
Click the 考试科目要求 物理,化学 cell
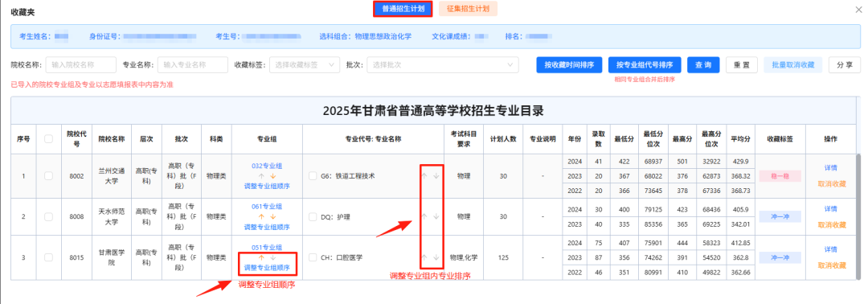coord(464,257)
